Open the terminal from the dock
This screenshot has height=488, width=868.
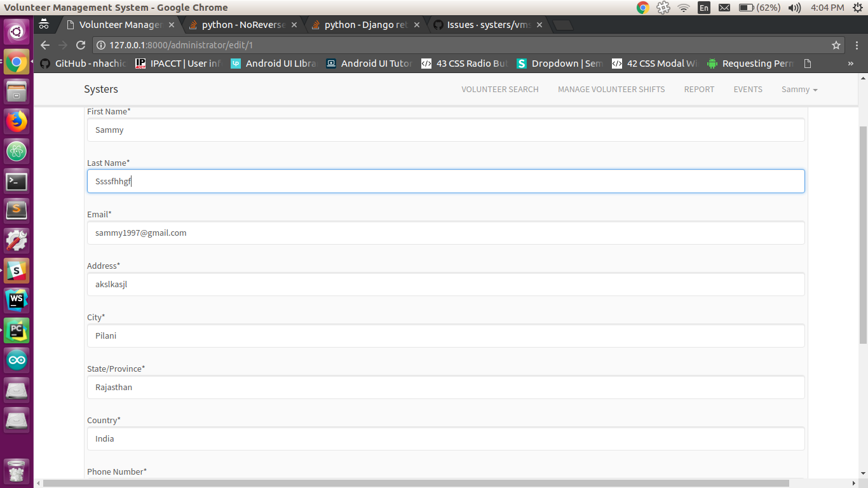(x=16, y=181)
